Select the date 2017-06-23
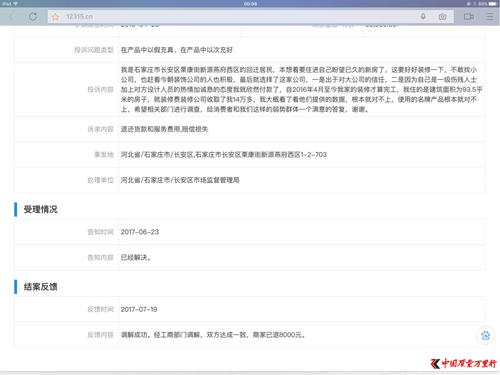 click(x=140, y=232)
